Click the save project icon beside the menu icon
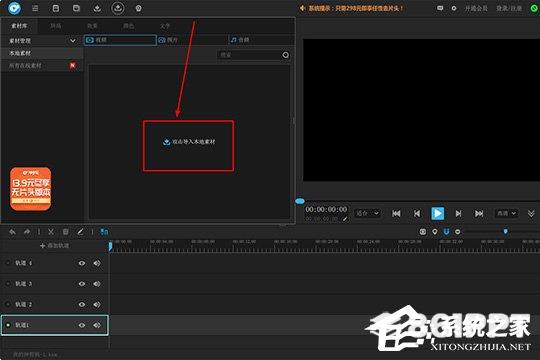The image size is (540, 360). 56,8
